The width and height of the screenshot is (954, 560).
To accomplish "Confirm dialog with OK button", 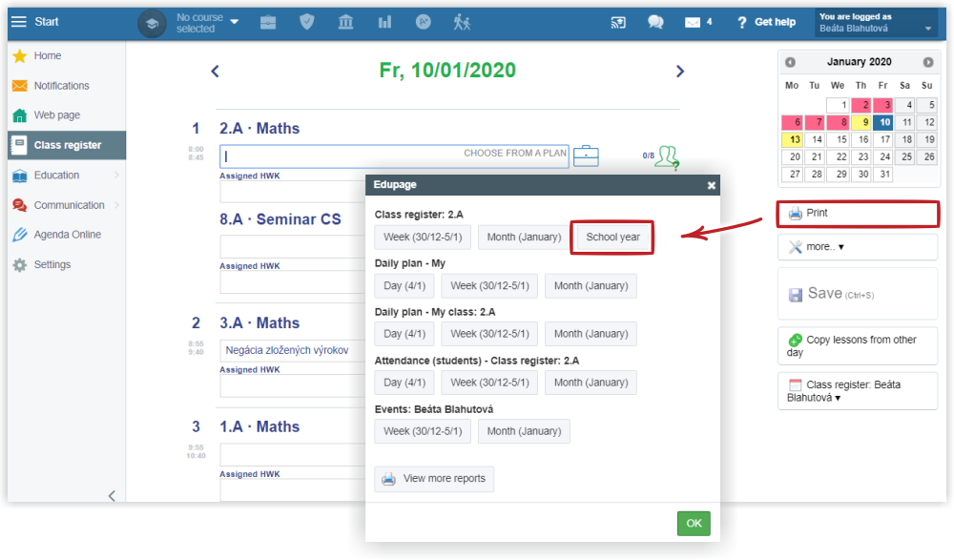I will (694, 524).
